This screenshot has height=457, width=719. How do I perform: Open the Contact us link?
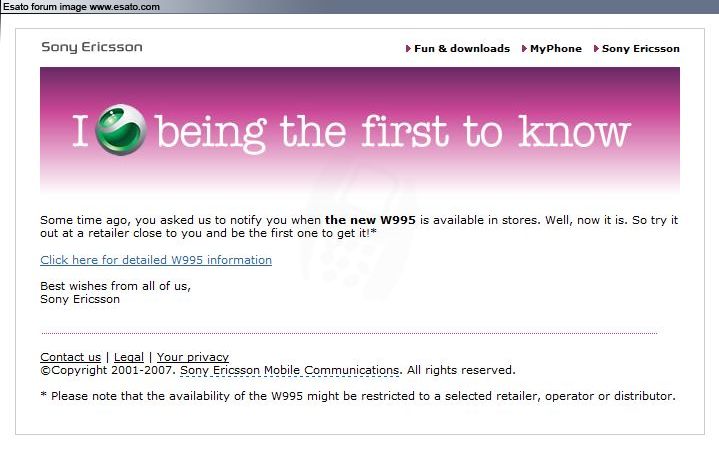pos(71,357)
